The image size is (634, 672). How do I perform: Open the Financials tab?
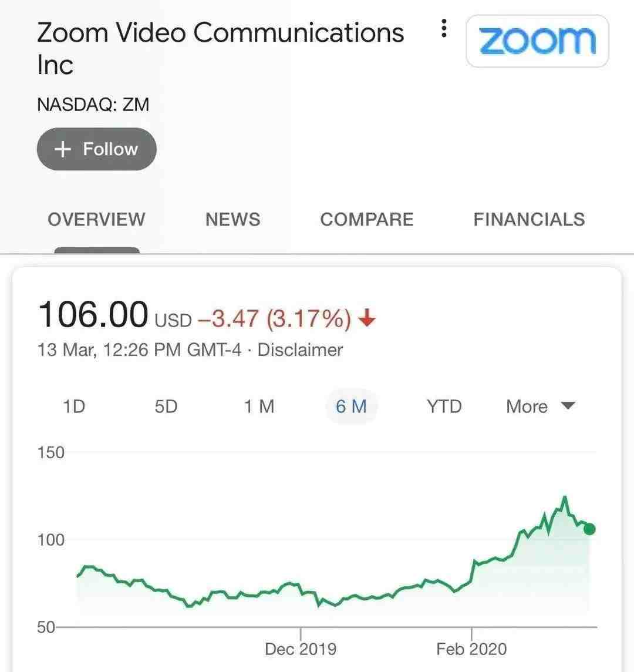[529, 220]
